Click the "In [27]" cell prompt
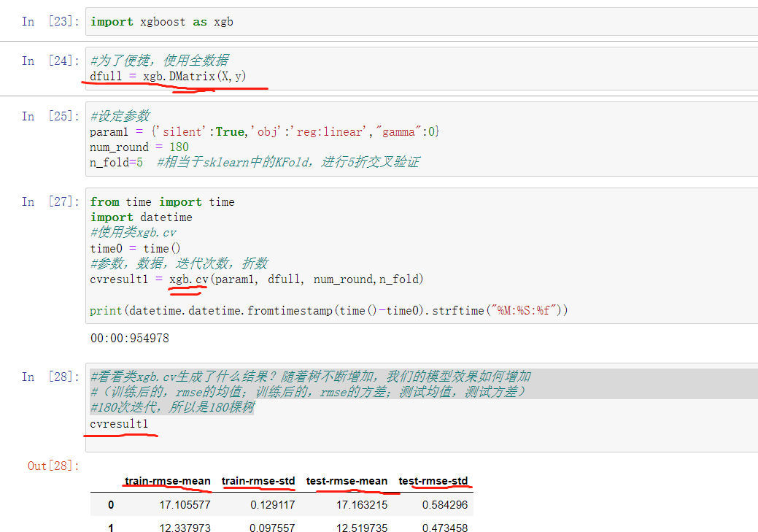758x532 pixels. point(42,201)
